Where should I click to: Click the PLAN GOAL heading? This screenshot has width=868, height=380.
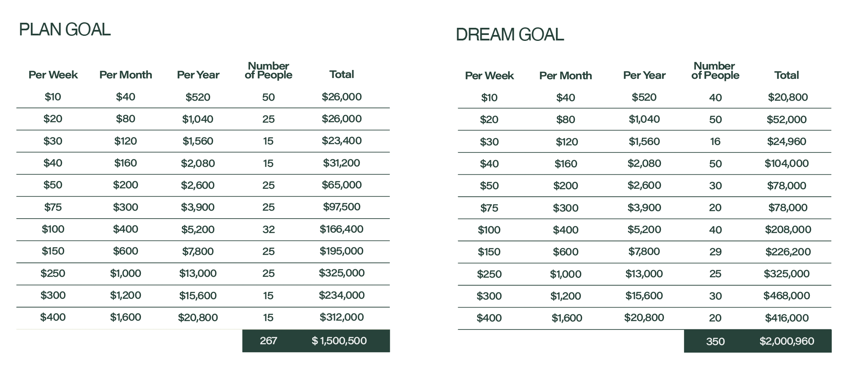point(65,30)
